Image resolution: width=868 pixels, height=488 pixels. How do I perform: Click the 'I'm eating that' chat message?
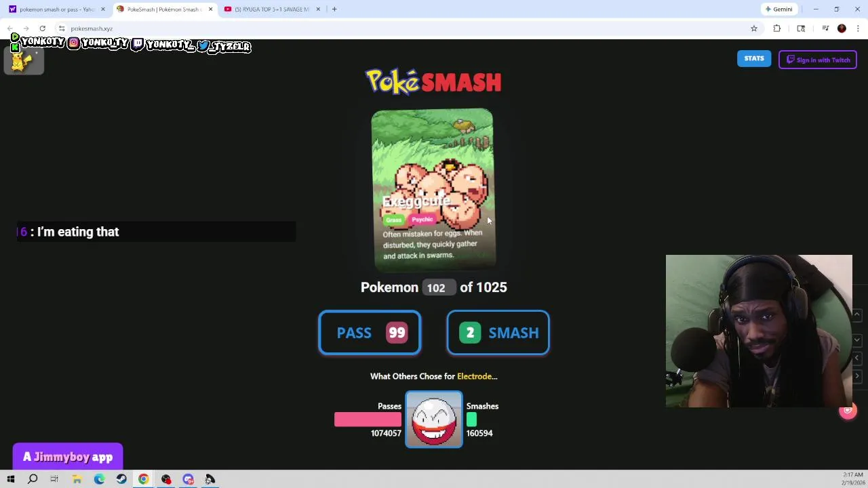78,232
